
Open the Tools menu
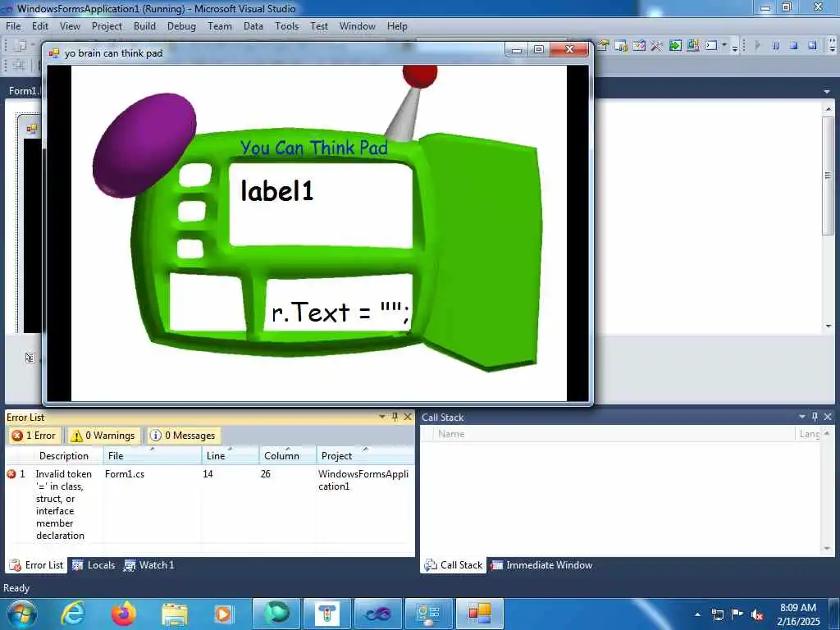click(x=286, y=25)
